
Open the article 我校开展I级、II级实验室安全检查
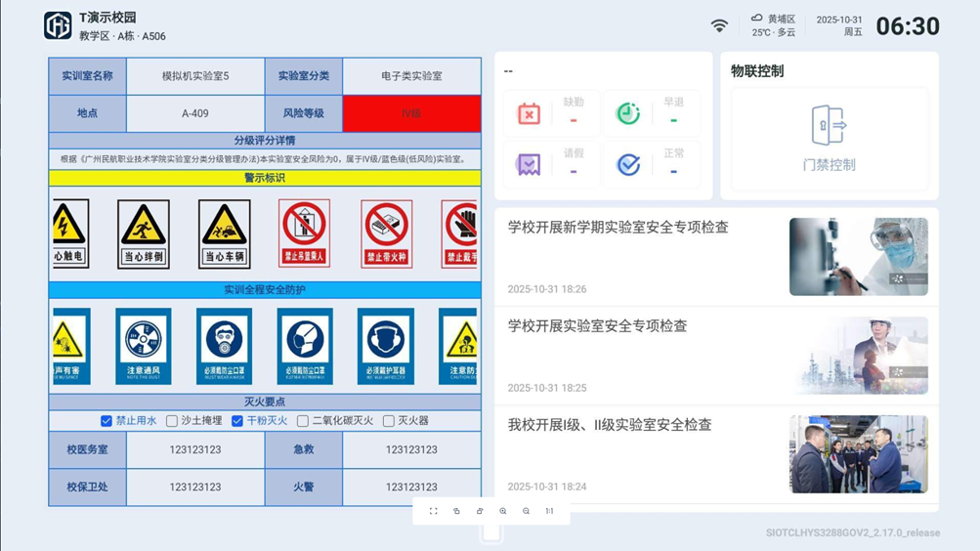point(610,425)
